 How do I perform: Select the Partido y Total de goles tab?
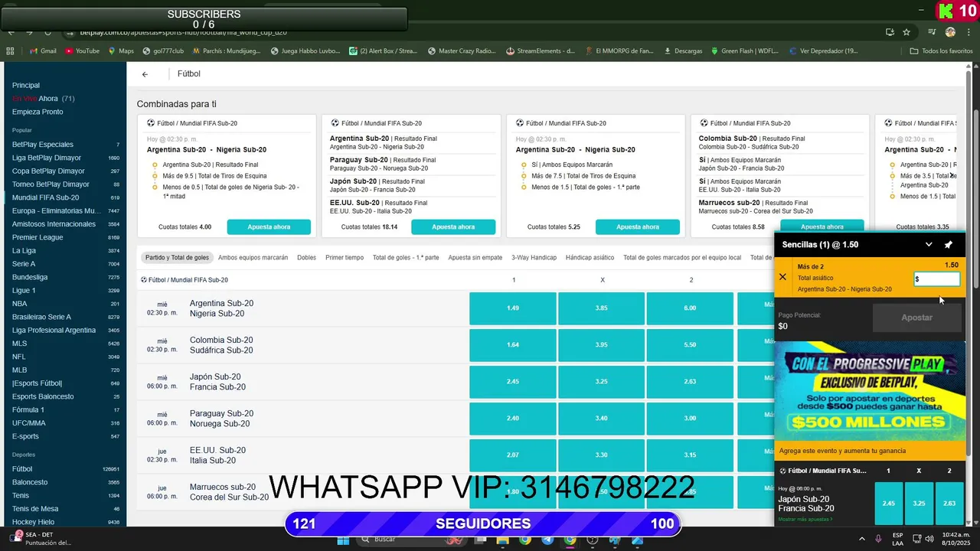pyautogui.click(x=177, y=258)
